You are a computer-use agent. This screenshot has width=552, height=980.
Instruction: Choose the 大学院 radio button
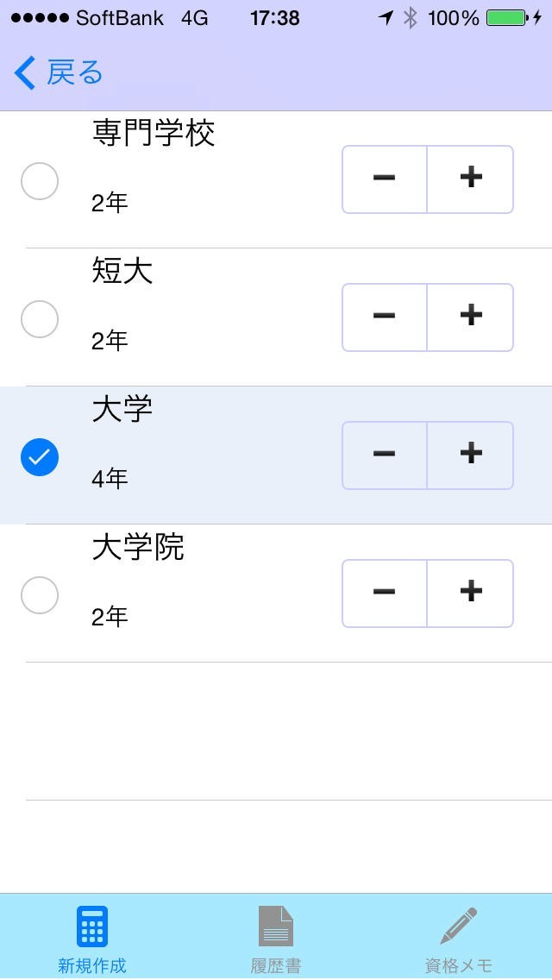point(40,595)
